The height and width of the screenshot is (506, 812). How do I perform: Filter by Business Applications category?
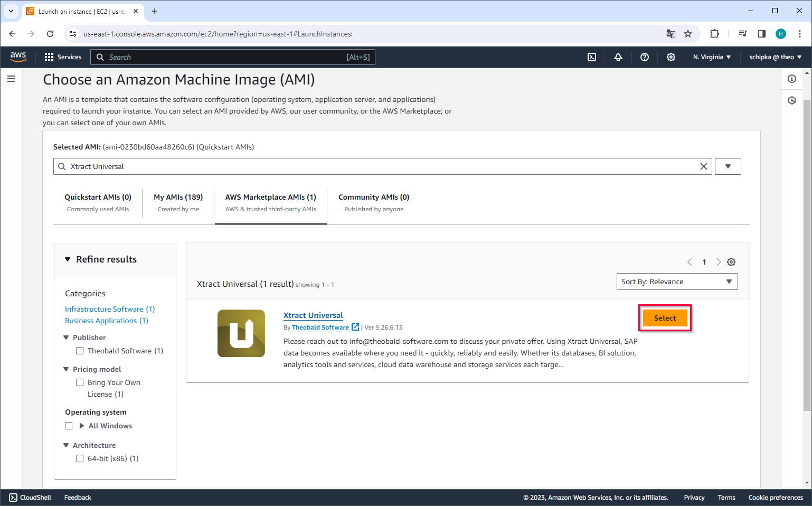point(107,321)
